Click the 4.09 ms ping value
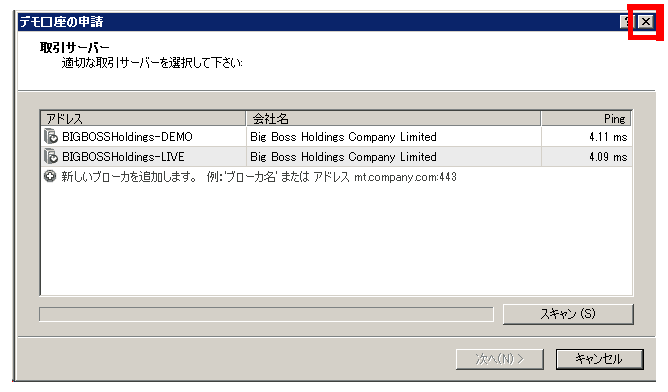Image resolution: width=668 pixels, height=392 pixels. tap(608, 157)
